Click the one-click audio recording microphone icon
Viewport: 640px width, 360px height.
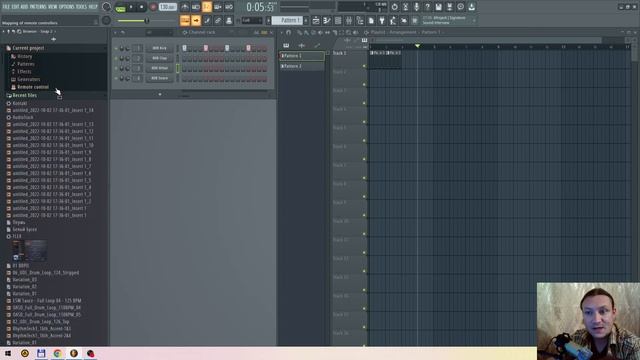416,7
